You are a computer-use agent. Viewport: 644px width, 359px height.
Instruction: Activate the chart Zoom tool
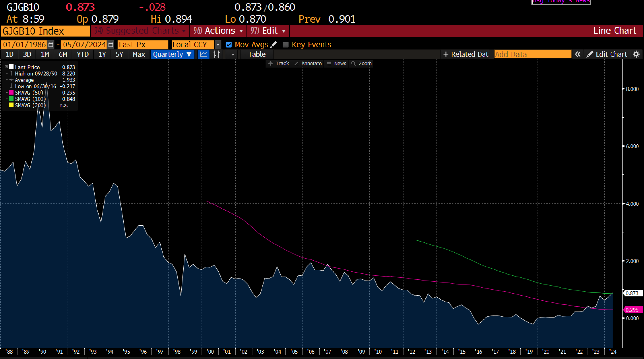pos(362,63)
